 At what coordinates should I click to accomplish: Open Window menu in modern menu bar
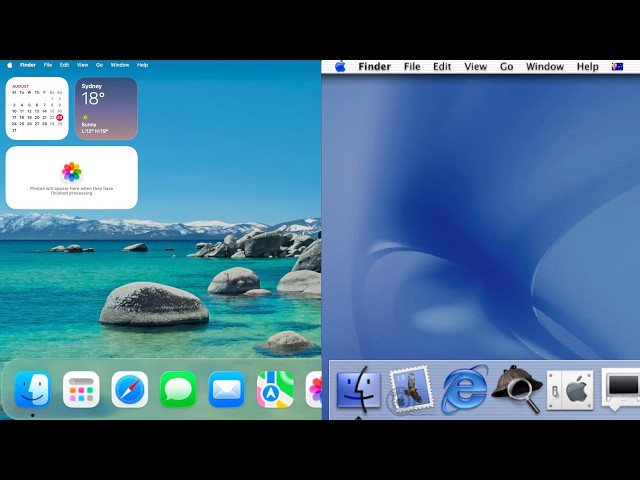pyautogui.click(x=120, y=65)
